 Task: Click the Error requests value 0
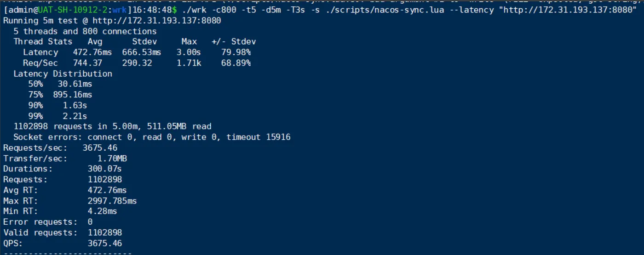pyautogui.click(x=90, y=222)
